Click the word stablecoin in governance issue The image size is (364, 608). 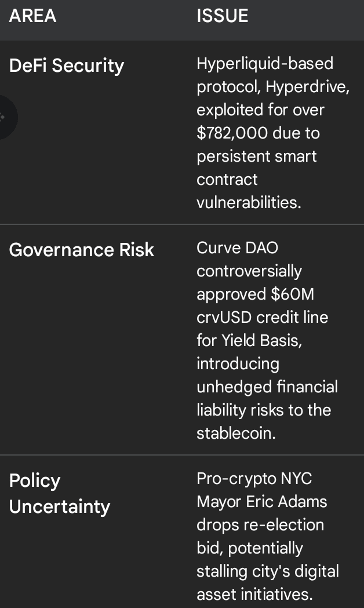click(236, 433)
